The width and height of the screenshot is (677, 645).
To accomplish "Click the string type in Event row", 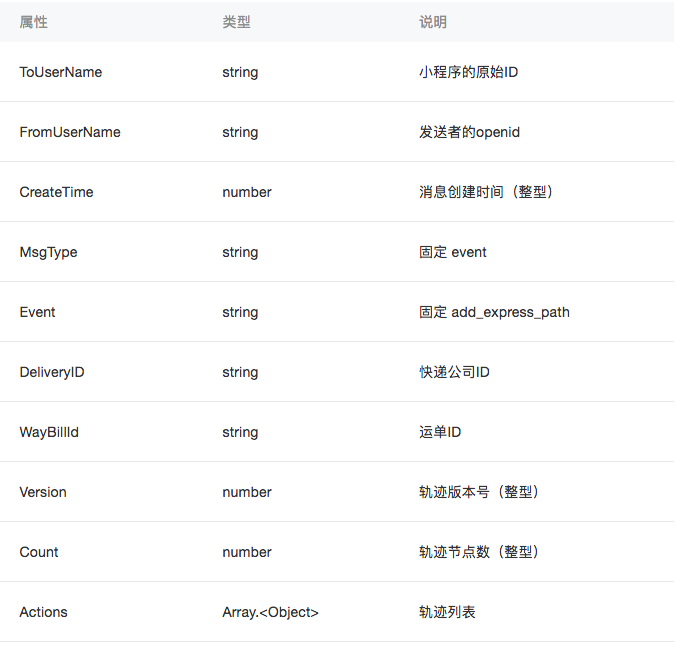I will tap(240, 312).
